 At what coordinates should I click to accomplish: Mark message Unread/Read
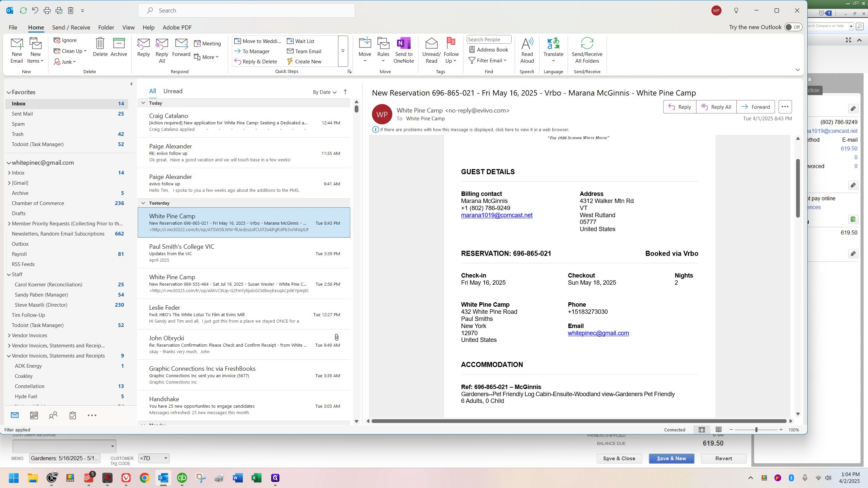pyautogui.click(x=431, y=50)
